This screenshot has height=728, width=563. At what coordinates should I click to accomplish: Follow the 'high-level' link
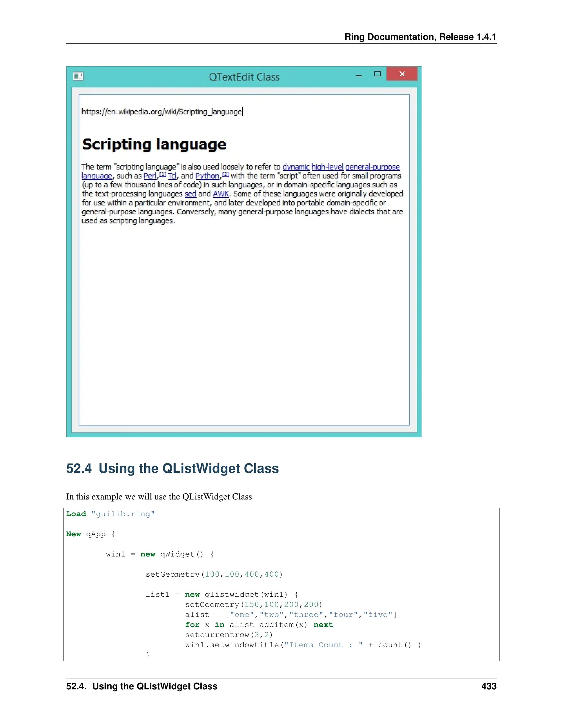(327, 167)
